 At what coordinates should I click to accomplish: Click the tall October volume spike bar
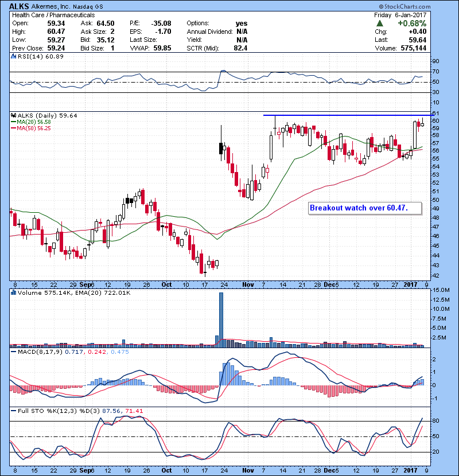point(221,320)
